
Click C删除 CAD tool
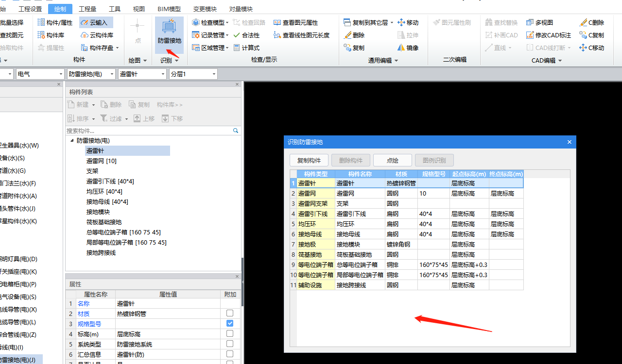coord(591,22)
